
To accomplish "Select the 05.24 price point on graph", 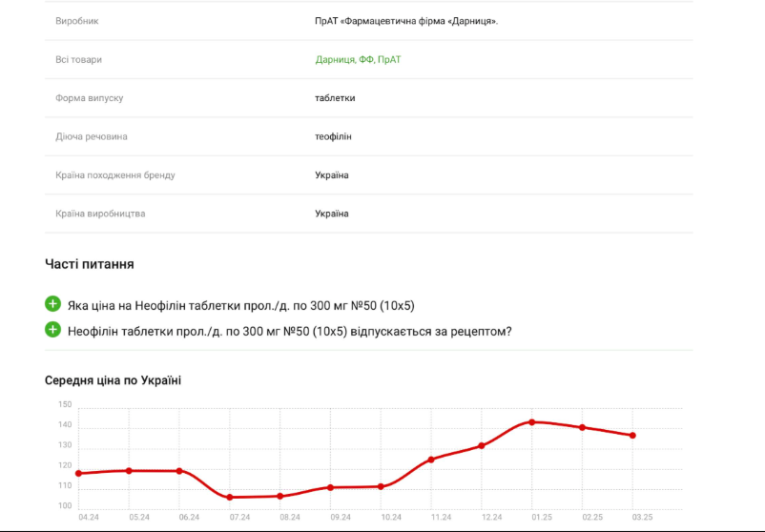I will pos(129,470).
